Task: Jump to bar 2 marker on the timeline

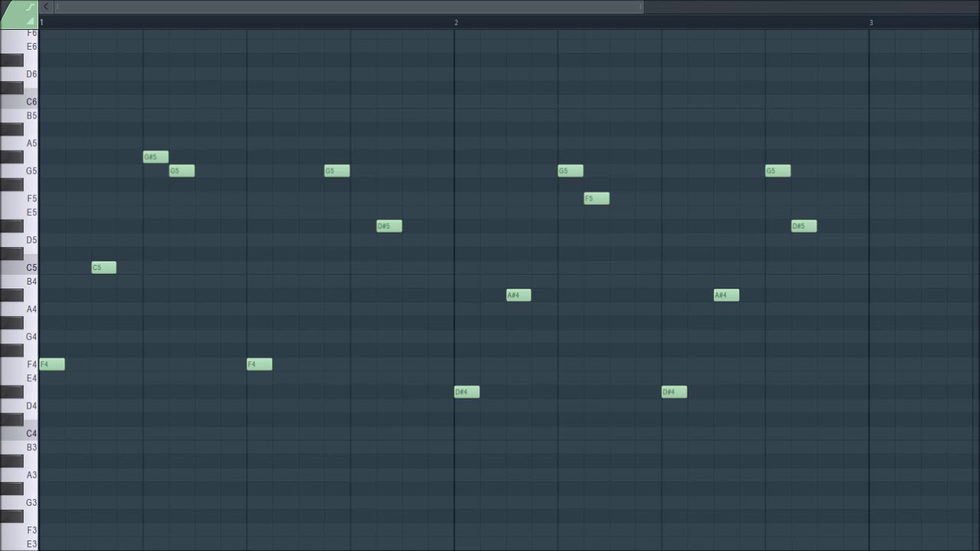Action: click(x=456, y=23)
